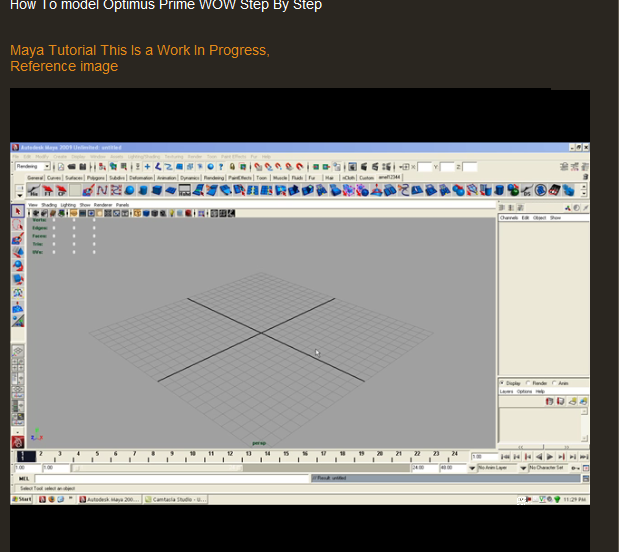This screenshot has width=619, height=552.
Task: Switch to the Dynamics shelf tab
Action: pyautogui.click(x=189, y=178)
